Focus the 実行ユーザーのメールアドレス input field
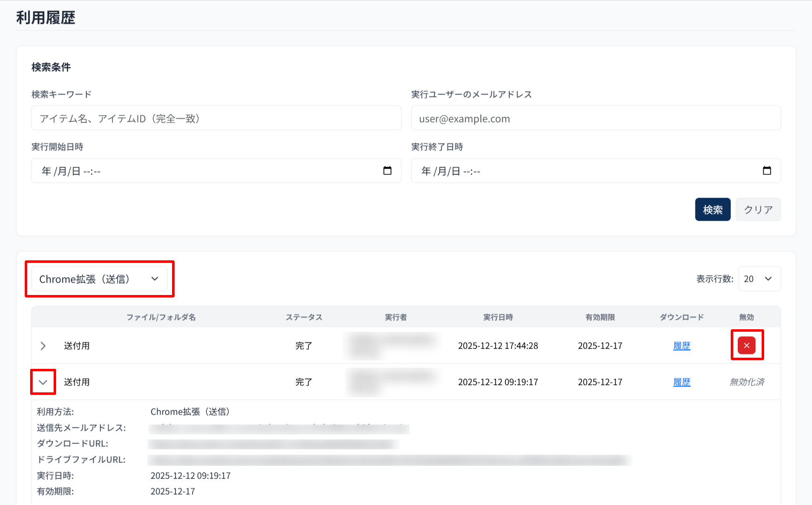The image size is (812, 505). (x=595, y=118)
